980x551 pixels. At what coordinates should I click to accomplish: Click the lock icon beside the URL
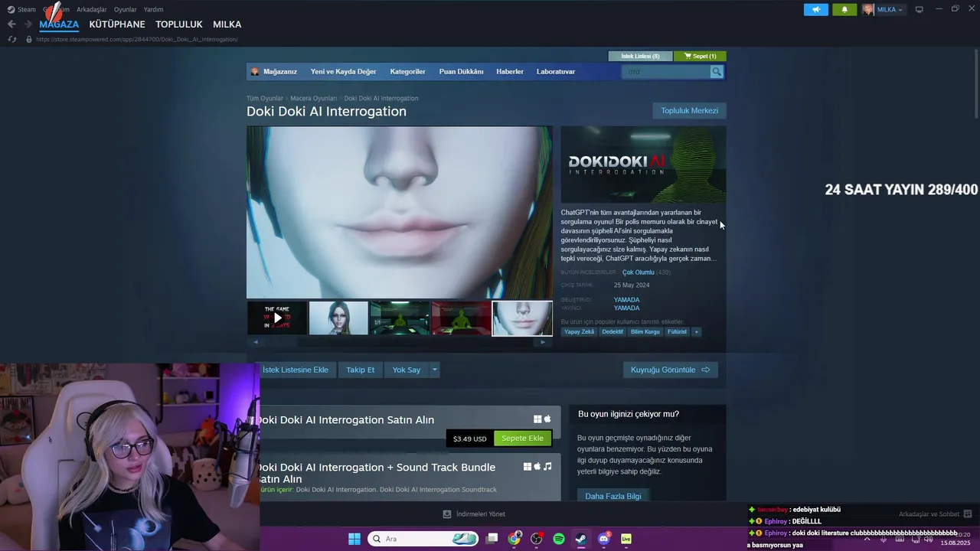click(29, 39)
